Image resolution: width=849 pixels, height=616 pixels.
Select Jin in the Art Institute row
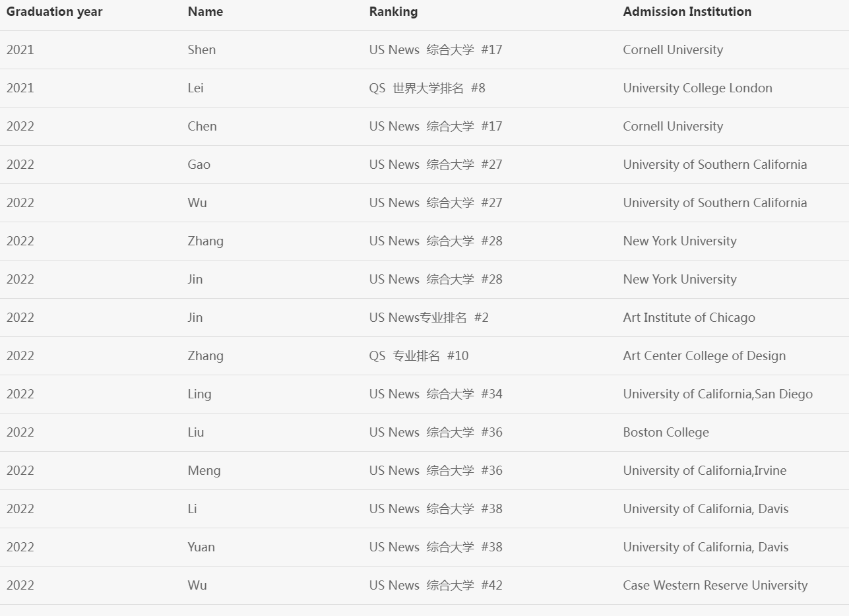click(195, 318)
